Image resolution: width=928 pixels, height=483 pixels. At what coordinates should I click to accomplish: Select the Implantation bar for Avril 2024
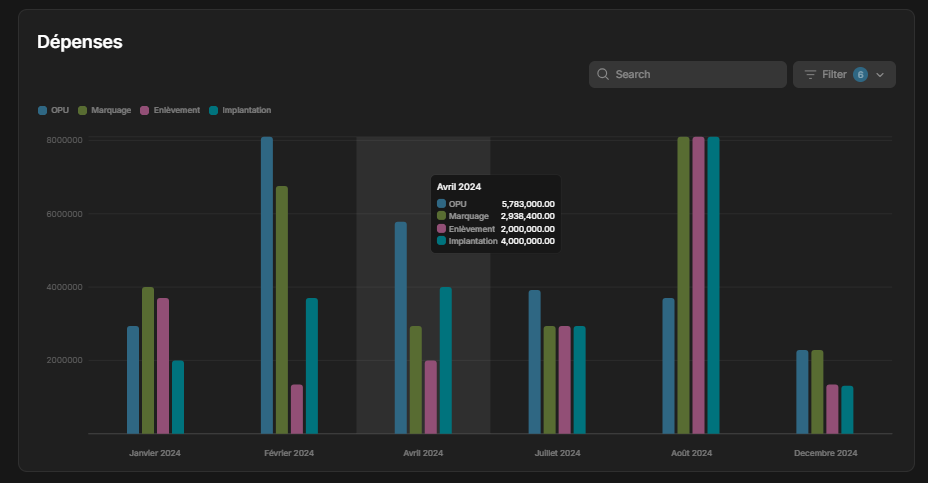pos(446,360)
